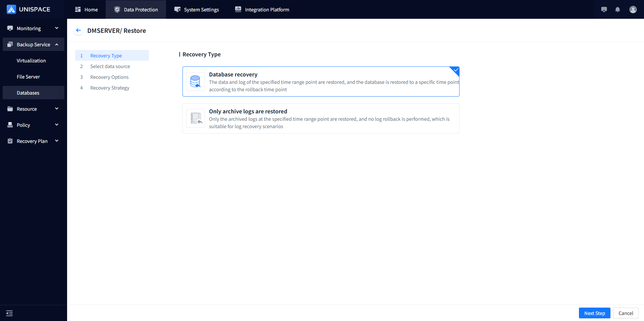This screenshot has height=321, width=644.
Task: Click the Backup Service sidebar icon
Action: coord(10,44)
